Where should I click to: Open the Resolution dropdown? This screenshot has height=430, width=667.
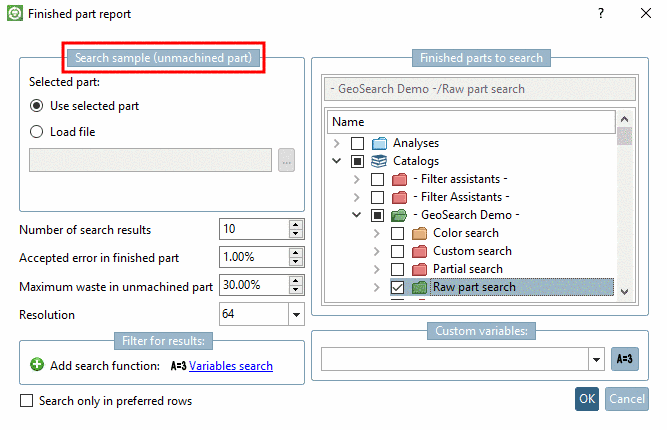pyautogui.click(x=295, y=315)
